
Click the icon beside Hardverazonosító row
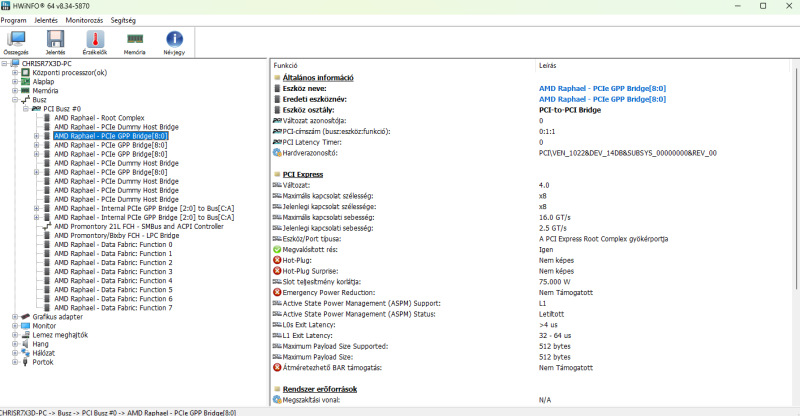277,153
